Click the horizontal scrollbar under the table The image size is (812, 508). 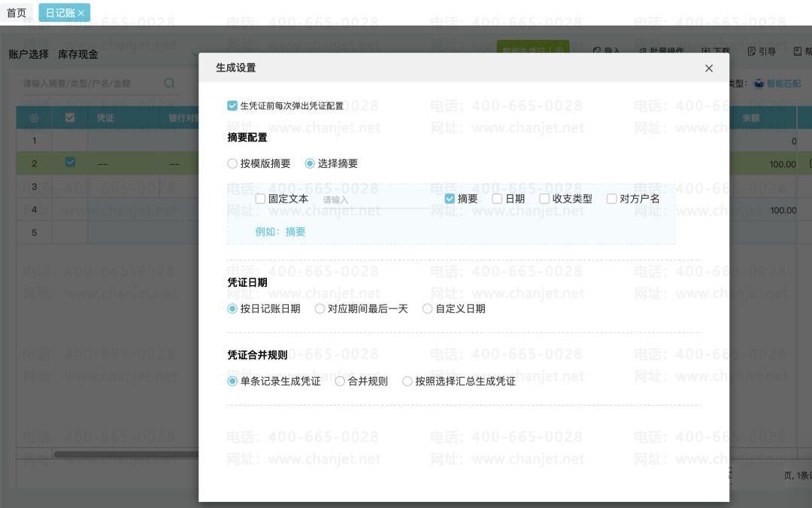(126, 455)
